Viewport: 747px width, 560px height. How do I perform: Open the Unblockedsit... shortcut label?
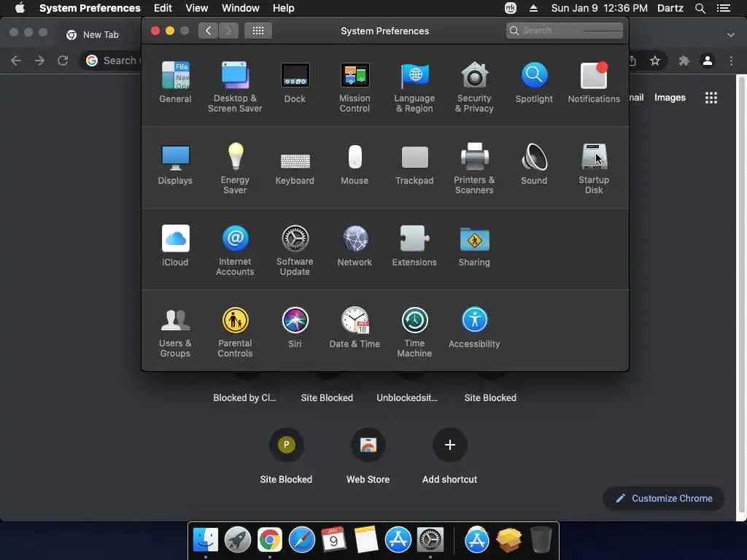coord(407,397)
